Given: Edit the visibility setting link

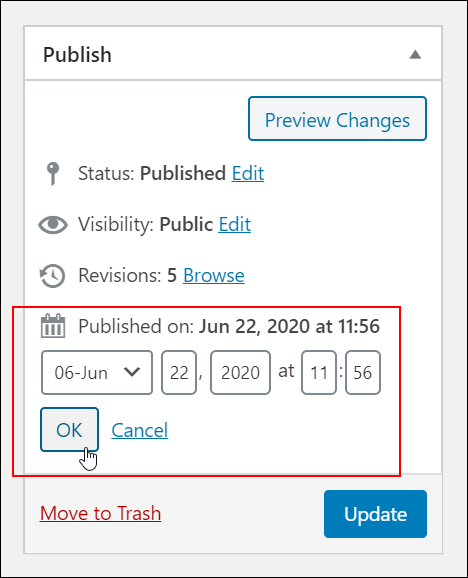Looking at the screenshot, I should pyautogui.click(x=235, y=224).
